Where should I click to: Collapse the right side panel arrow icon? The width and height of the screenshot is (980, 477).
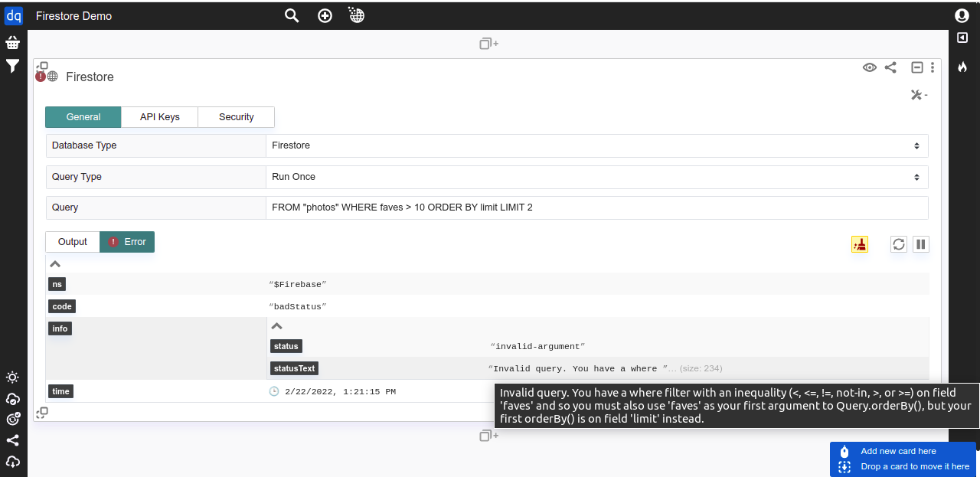pos(962,38)
